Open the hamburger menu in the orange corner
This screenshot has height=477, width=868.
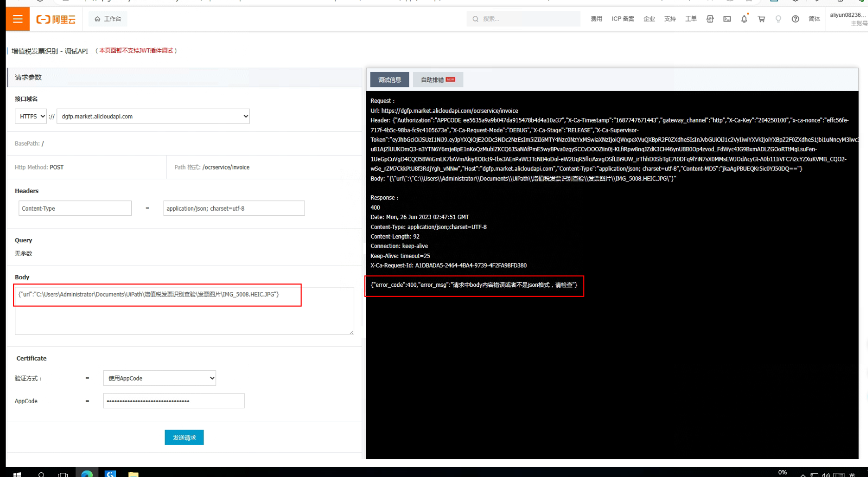17,19
